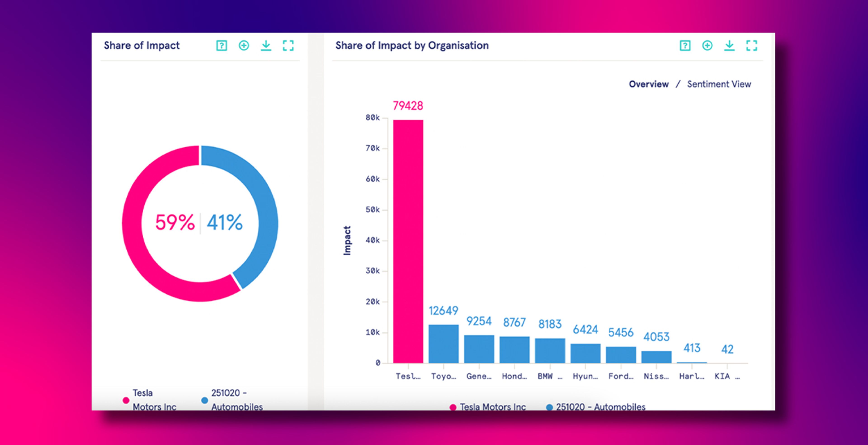Viewport: 868px width, 445px height.
Task: Open help for Share of Impact by Organisation
Action: tap(685, 45)
